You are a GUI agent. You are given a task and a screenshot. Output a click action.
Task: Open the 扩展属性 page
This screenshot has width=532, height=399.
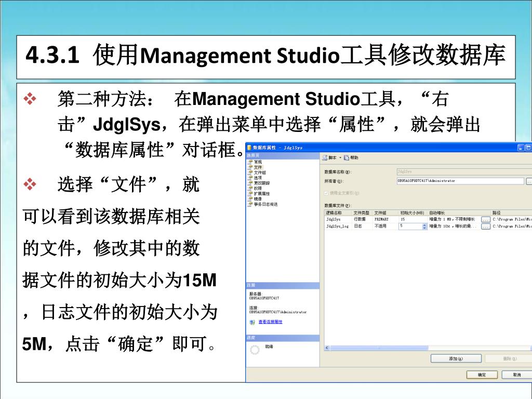(x=262, y=193)
